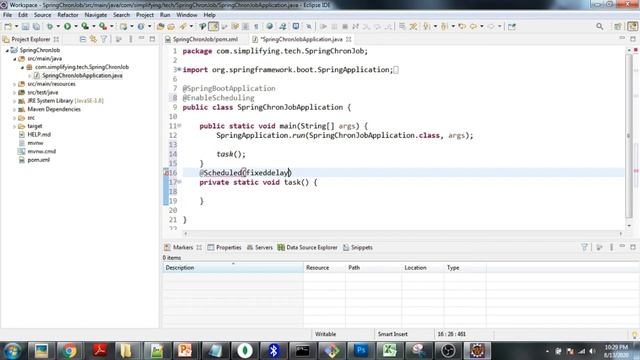Switch to the Servers tab
Image resolution: width=640 pixels, height=360 pixels.
tap(260, 247)
